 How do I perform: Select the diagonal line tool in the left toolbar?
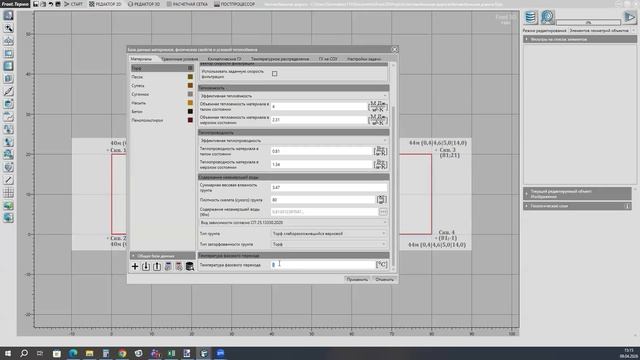8,180
